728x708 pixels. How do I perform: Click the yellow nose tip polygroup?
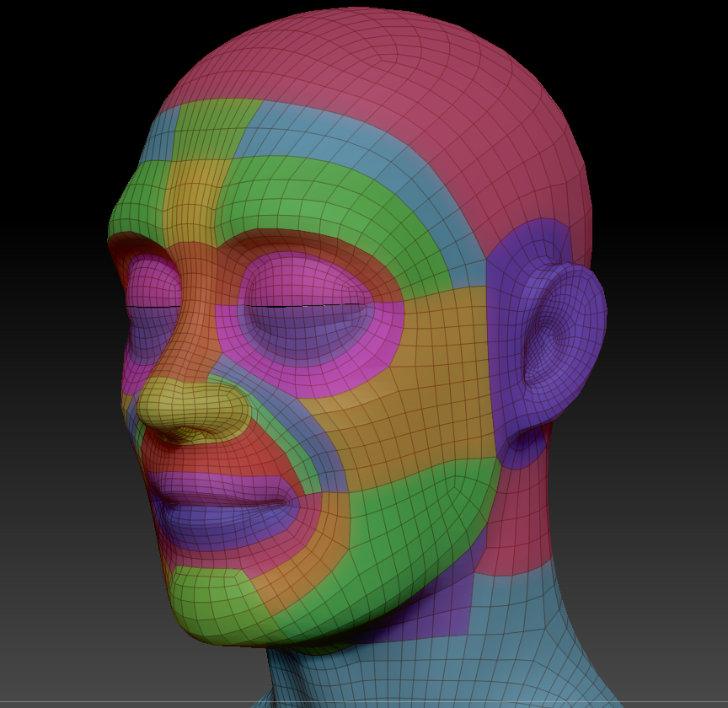(193, 409)
